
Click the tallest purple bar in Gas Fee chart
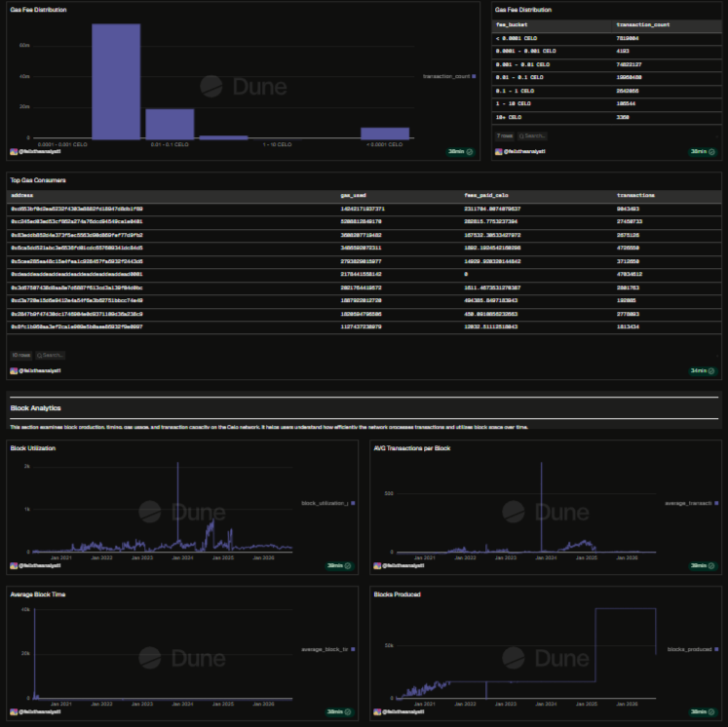[116, 81]
